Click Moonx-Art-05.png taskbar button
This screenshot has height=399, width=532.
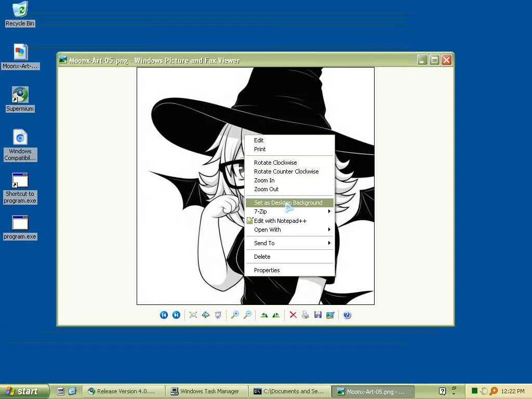point(373,391)
